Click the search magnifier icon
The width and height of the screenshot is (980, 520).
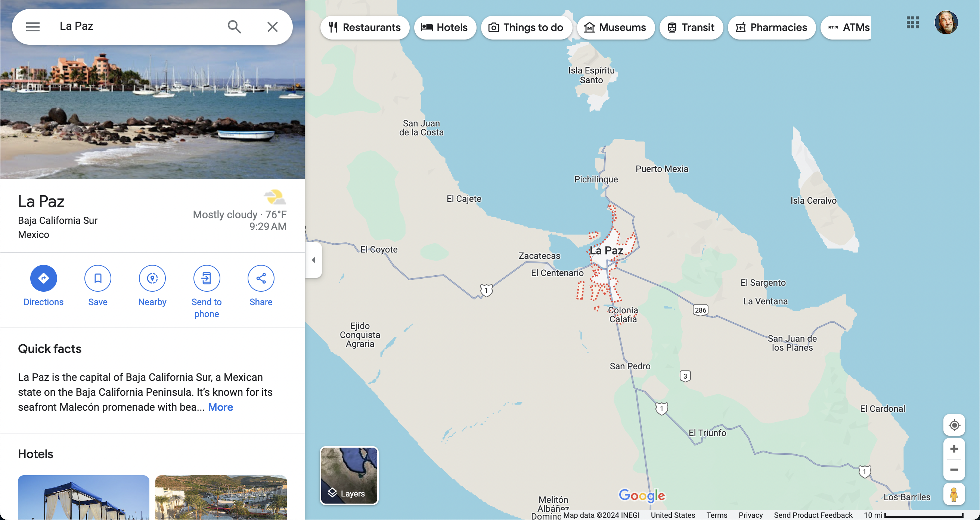pyautogui.click(x=234, y=26)
